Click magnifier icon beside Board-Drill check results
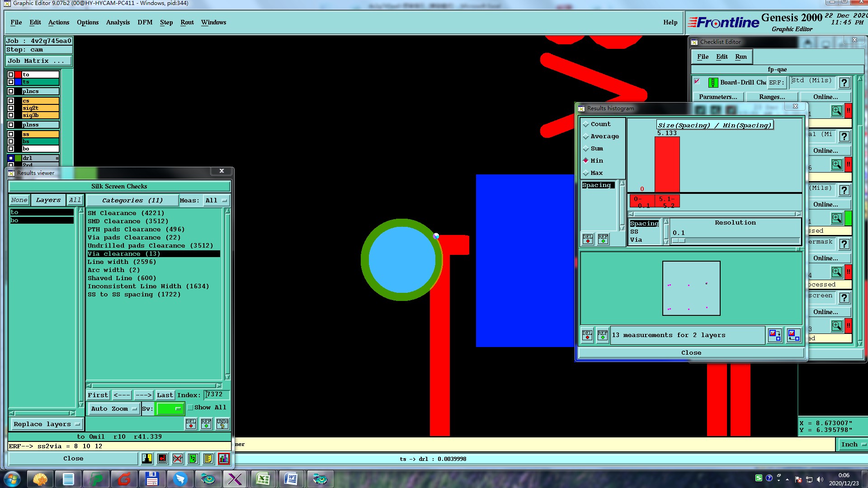The image size is (868, 488). (836, 110)
